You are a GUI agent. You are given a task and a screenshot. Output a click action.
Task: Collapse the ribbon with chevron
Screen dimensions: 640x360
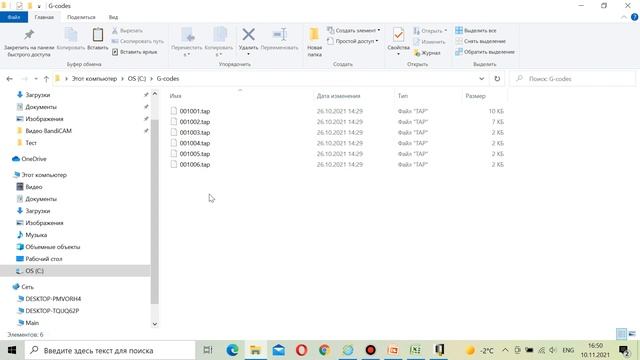623,17
